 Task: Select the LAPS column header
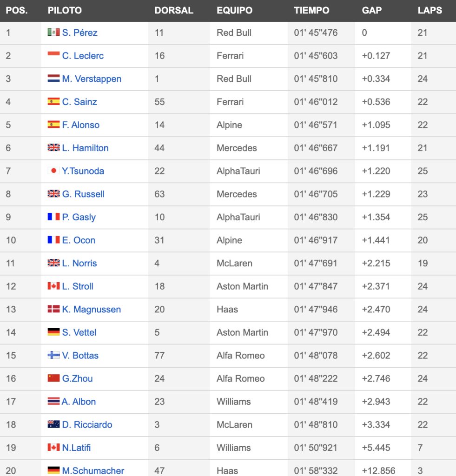point(430,10)
